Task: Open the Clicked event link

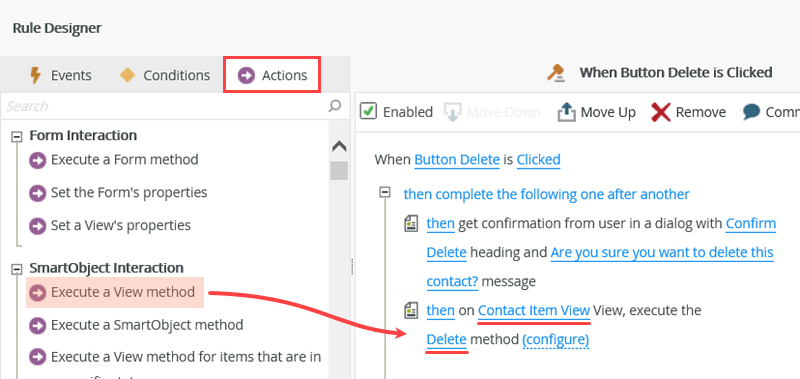Action: tap(538, 160)
